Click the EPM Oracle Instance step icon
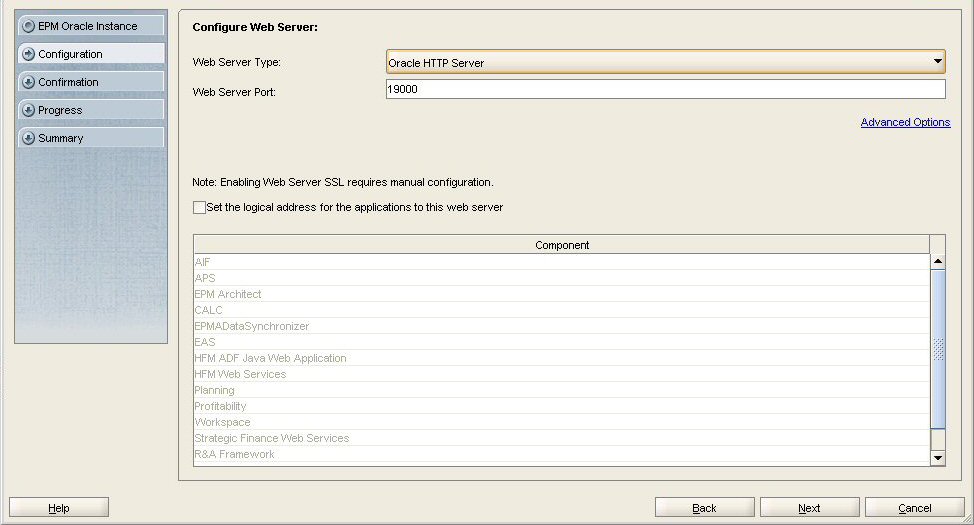Screen dimensions: 974x525 [29, 26]
